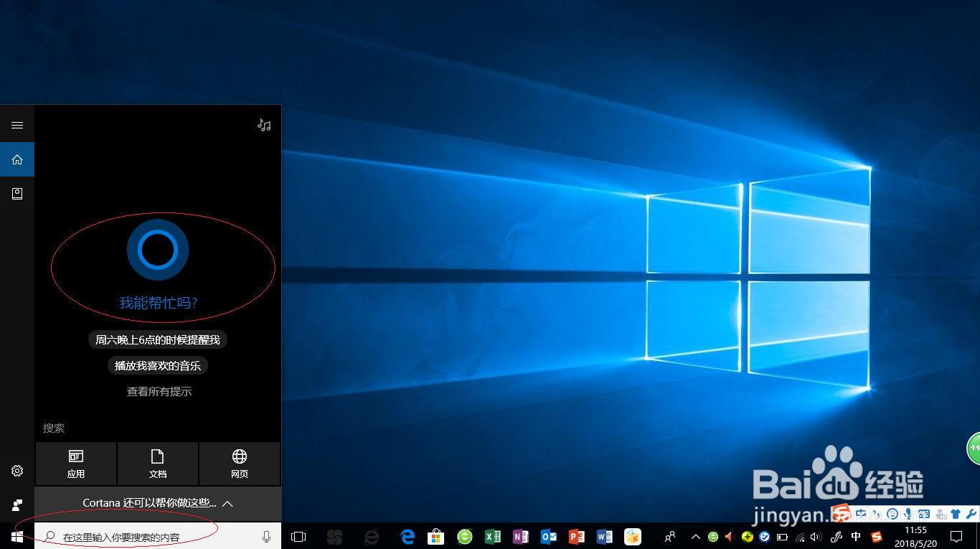
Task: Open Cortana Notebook
Action: point(17,194)
